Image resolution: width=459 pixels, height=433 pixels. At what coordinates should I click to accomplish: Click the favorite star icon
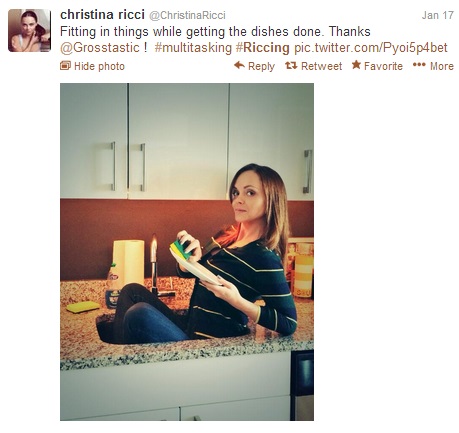[x=356, y=65]
